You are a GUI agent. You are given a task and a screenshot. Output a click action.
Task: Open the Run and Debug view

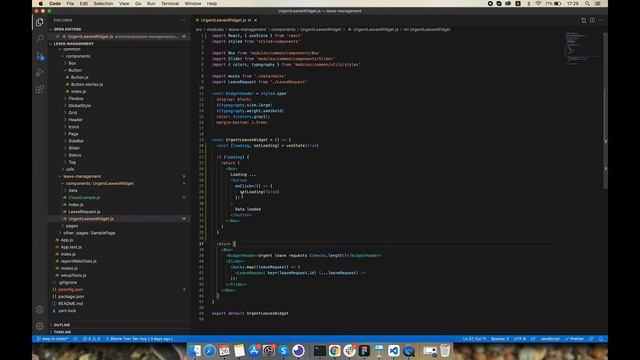click(x=40, y=73)
